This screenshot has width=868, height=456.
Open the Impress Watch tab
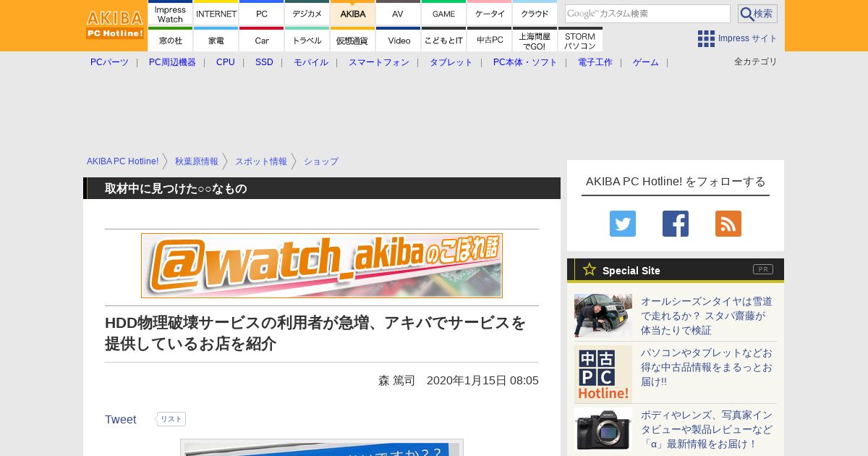point(170,12)
